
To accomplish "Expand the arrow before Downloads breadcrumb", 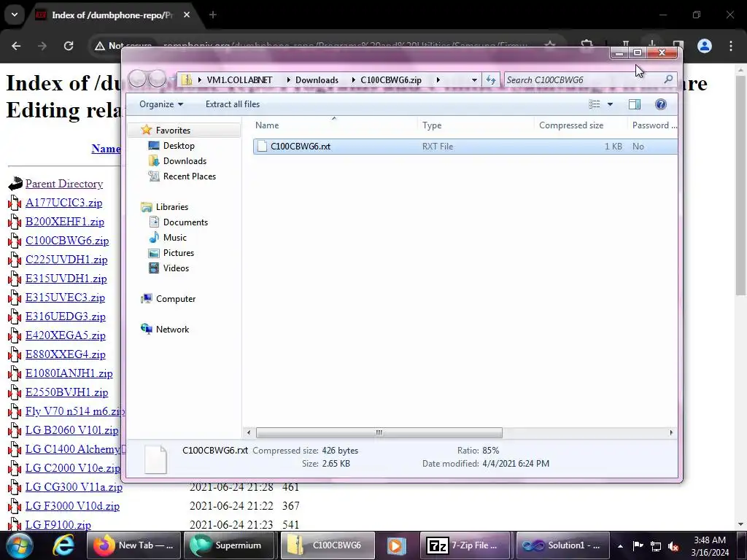I will tap(288, 80).
